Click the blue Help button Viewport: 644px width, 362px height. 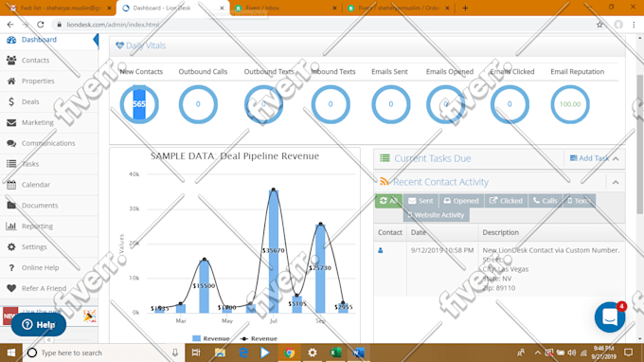[39, 325]
